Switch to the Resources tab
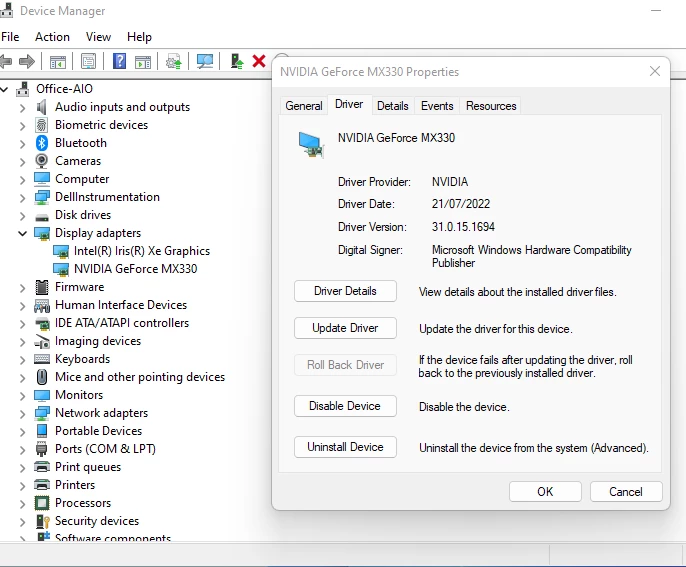Image resolution: width=686 pixels, height=567 pixels. pos(491,106)
